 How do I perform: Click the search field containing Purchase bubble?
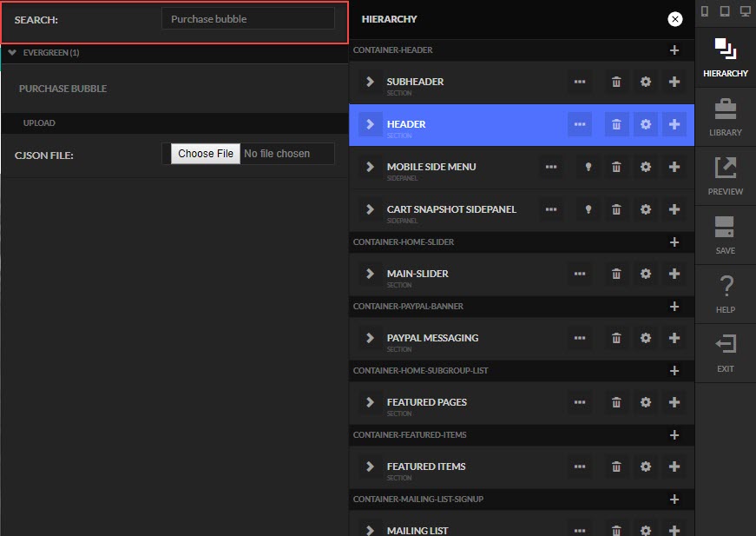[x=248, y=19]
